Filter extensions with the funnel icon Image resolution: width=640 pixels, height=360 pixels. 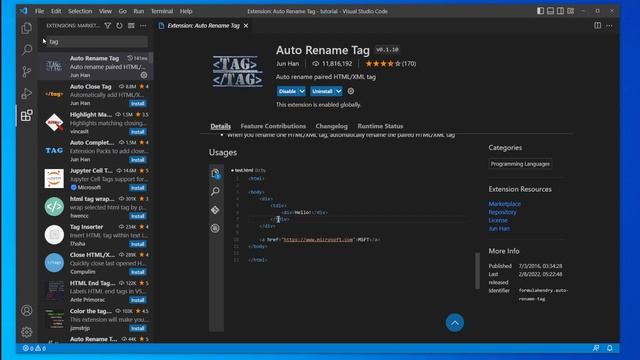point(108,26)
